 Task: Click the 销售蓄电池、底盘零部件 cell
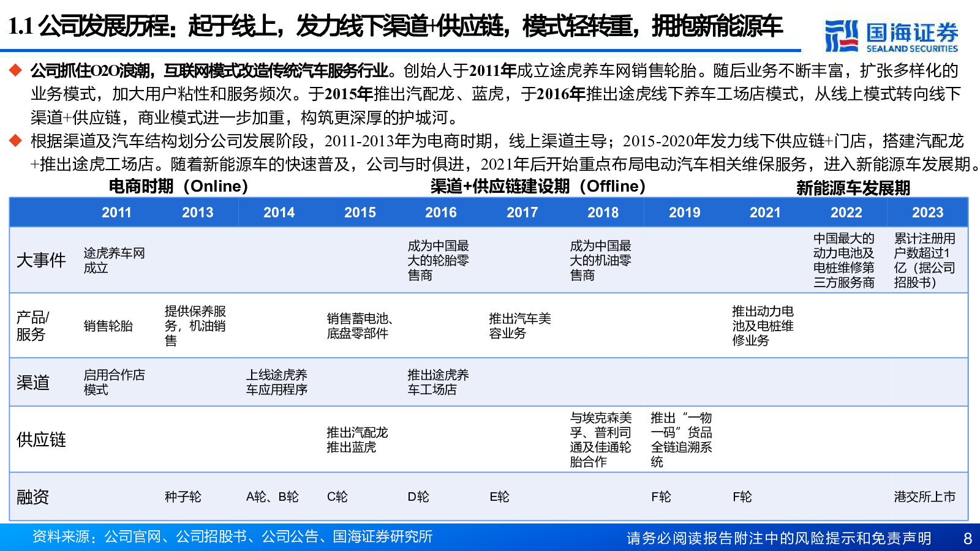[360, 326]
